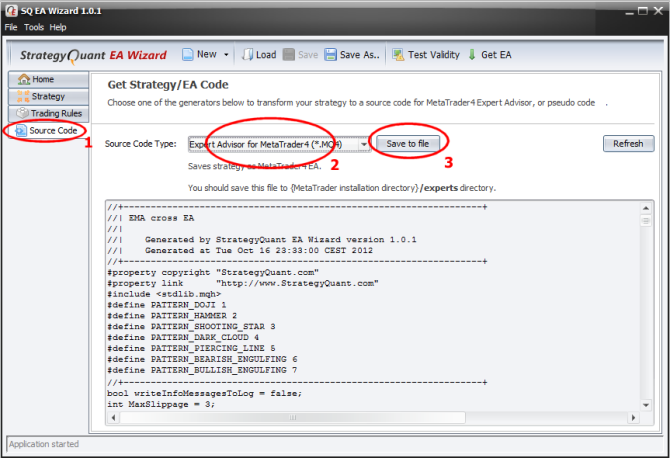The height and width of the screenshot is (458, 670).
Task: Click the code pane scroll down arrow
Action: point(646,405)
